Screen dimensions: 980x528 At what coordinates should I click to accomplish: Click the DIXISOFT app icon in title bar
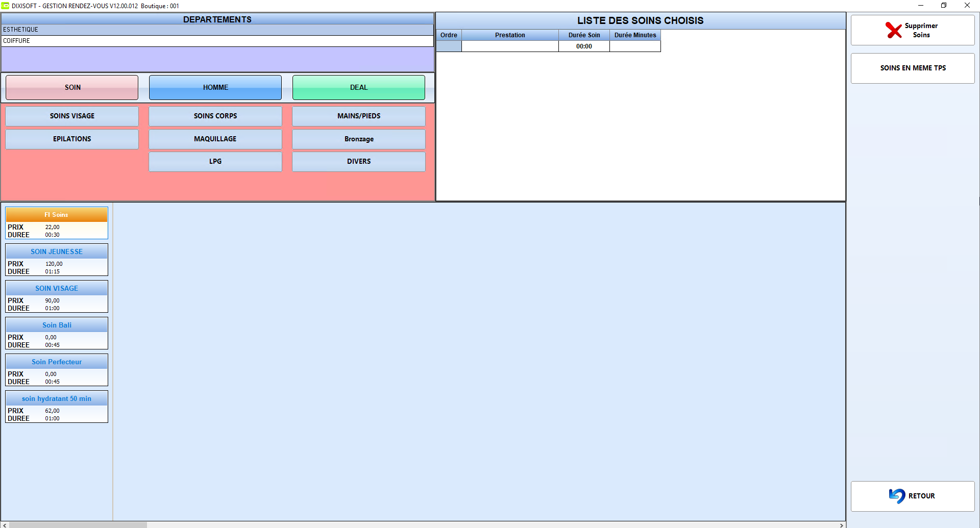coord(5,6)
